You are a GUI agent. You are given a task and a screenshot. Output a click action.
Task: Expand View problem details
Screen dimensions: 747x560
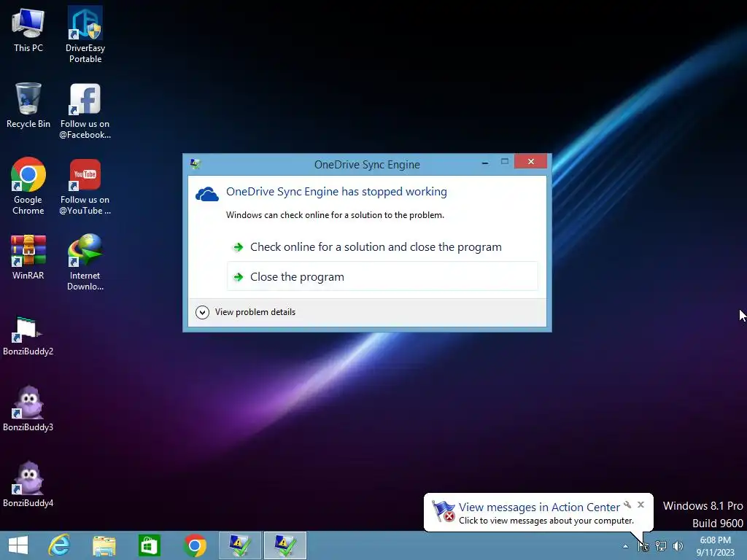click(x=246, y=312)
